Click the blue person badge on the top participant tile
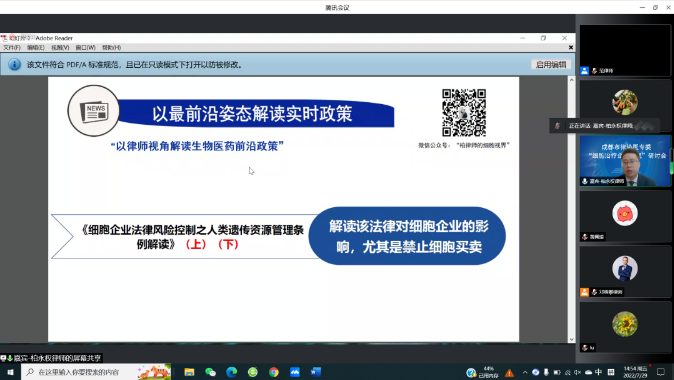Viewport: 674px width, 380px height. pyautogui.click(x=585, y=71)
